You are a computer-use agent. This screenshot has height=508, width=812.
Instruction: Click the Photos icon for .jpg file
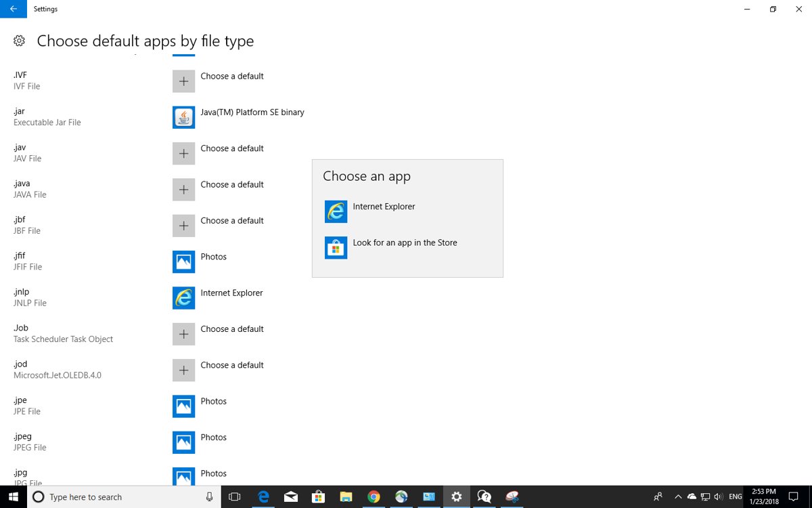(183, 476)
